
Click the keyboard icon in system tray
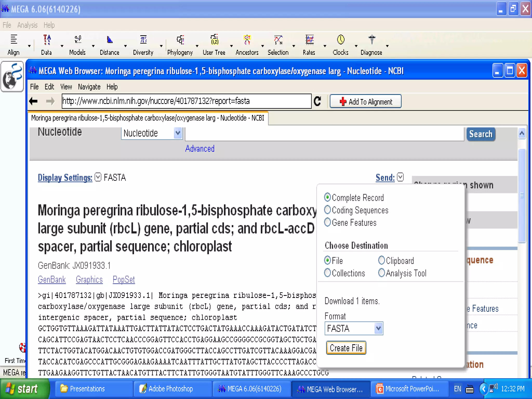(469, 389)
